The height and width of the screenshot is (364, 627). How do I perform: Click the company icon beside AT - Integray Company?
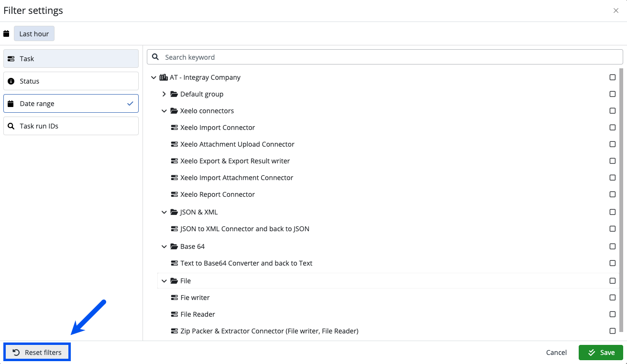click(x=164, y=77)
